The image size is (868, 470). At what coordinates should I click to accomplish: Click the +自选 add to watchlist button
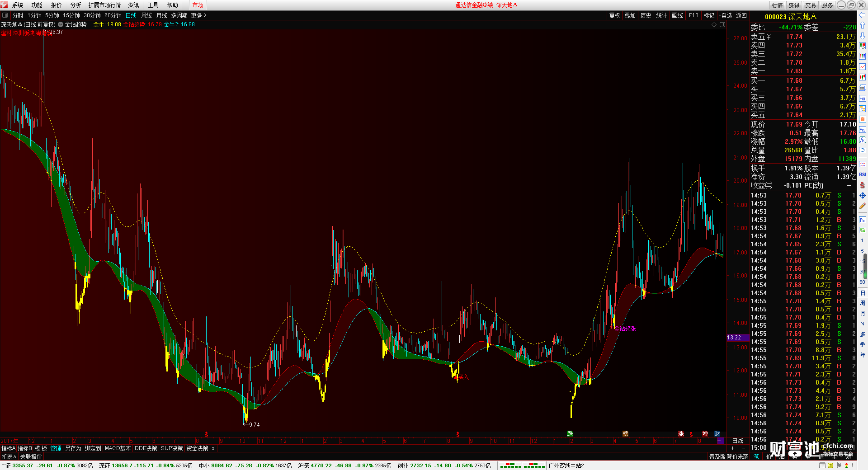click(x=726, y=15)
